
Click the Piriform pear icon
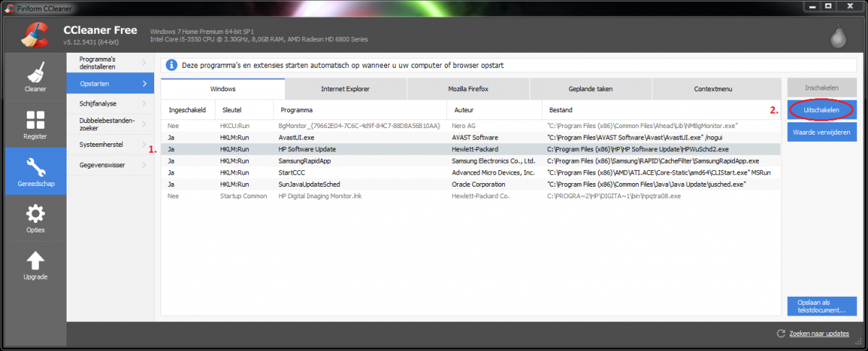coord(838,36)
